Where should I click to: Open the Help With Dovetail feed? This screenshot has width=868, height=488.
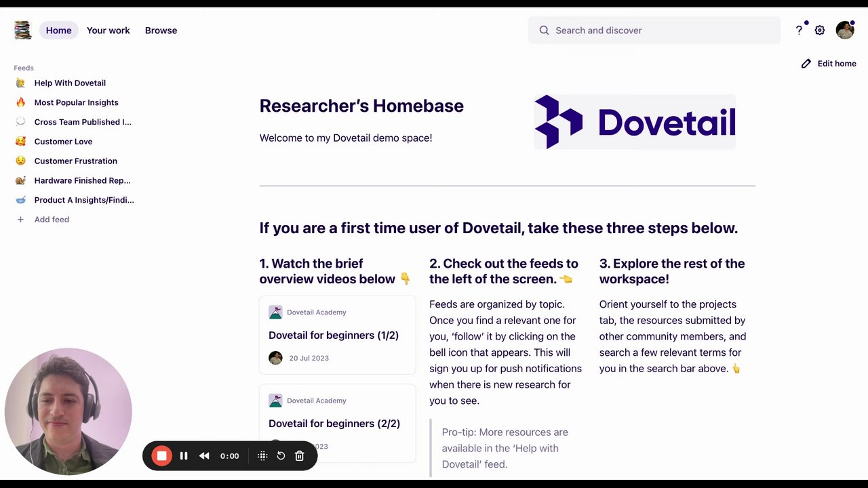click(x=70, y=83)
